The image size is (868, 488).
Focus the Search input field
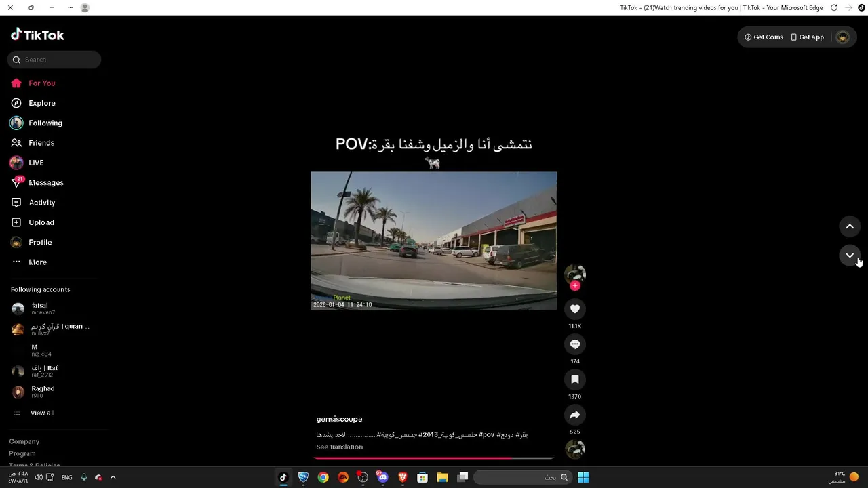[54, 60]
